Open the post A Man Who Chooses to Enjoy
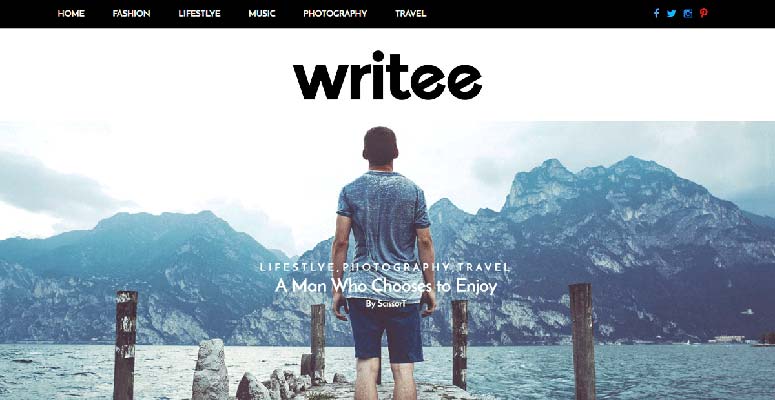The image size is (775, 400). (386, 286)
